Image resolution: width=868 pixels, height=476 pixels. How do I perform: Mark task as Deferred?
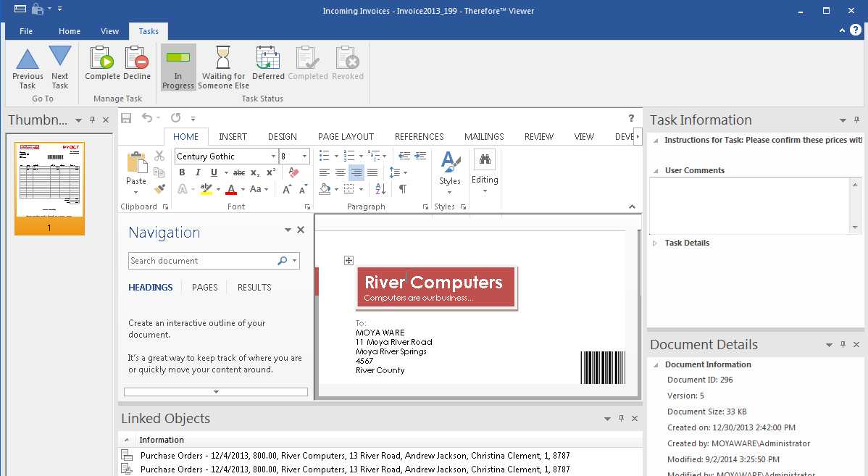point(268,59)
